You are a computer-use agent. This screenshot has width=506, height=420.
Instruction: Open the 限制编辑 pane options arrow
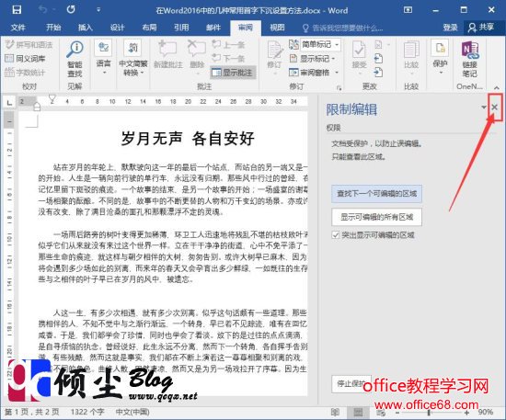(x=483, y=107)
